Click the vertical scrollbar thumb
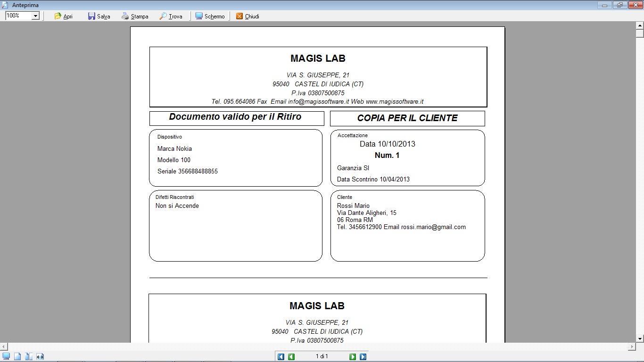This screenshot has width=644, height=362. 640,33
